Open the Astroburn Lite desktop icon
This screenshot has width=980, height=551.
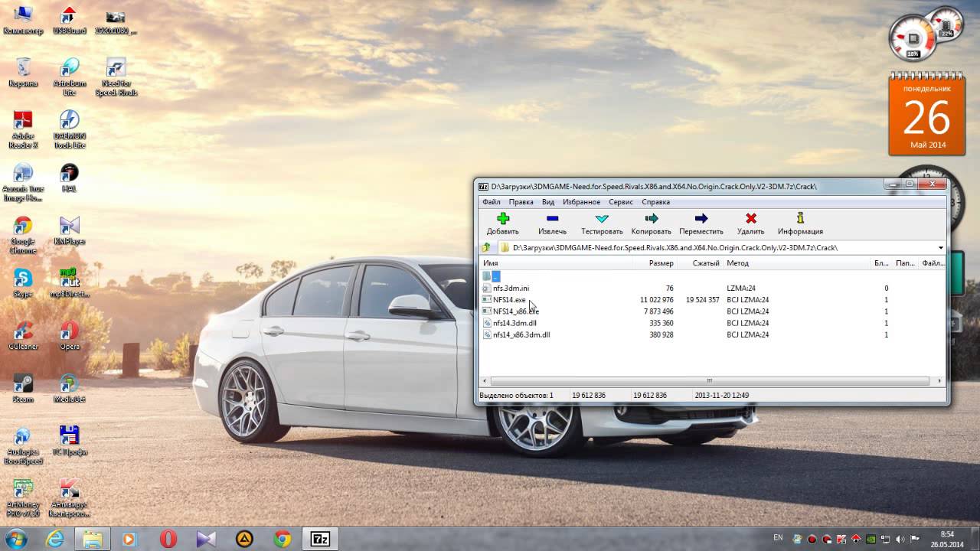(x=70, y=77)
